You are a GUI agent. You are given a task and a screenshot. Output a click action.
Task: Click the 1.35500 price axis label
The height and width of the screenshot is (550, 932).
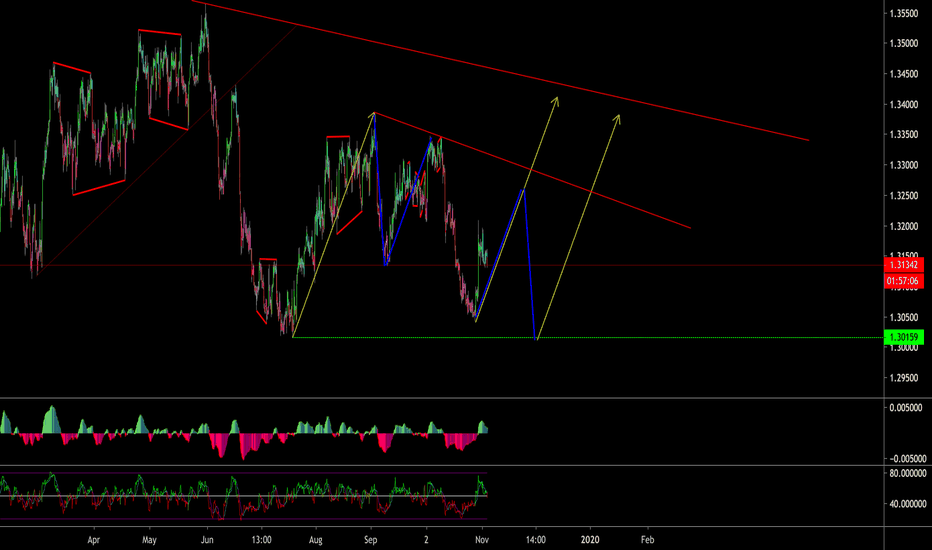tap(903, 13)
